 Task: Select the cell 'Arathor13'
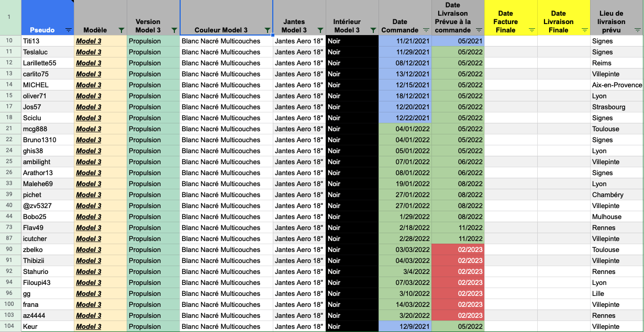(48, 173)
